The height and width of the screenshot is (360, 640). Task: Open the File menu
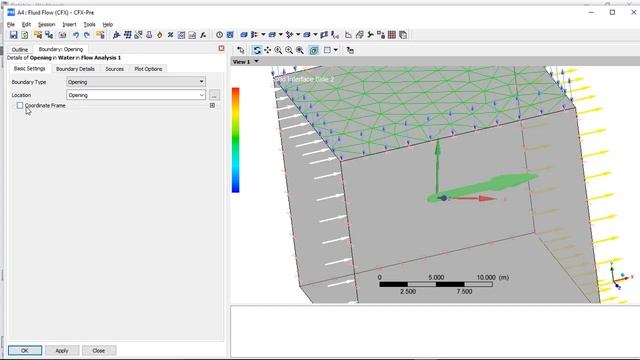(11, 24)
